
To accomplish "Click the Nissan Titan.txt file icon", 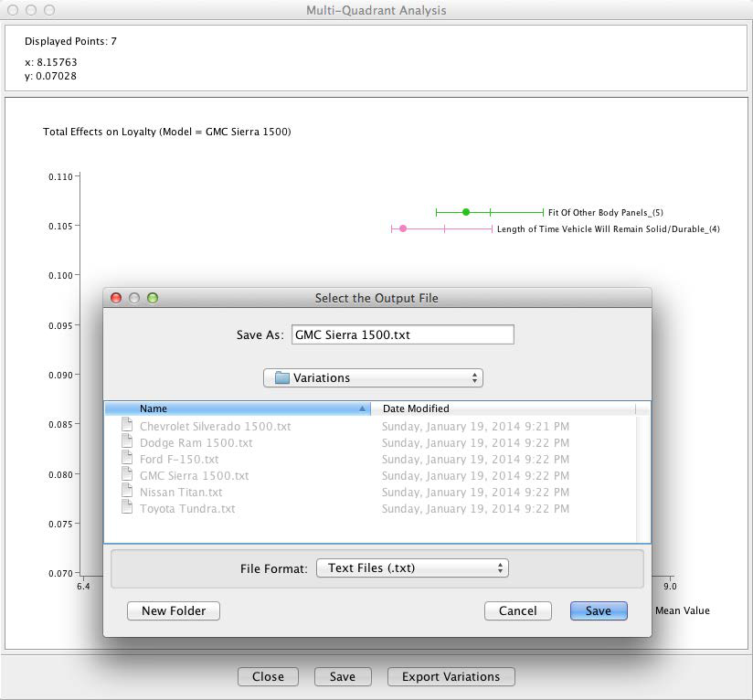I will point(127,493).
